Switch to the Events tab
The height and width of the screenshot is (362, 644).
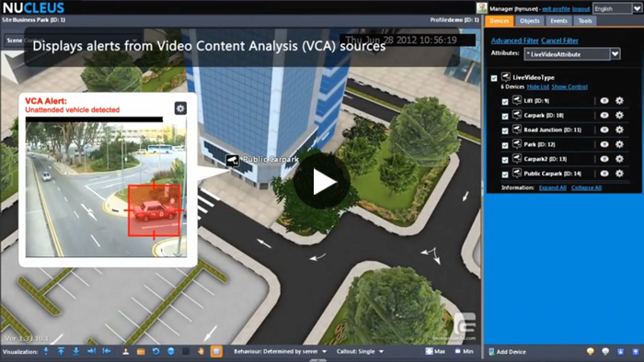point(558,21)
